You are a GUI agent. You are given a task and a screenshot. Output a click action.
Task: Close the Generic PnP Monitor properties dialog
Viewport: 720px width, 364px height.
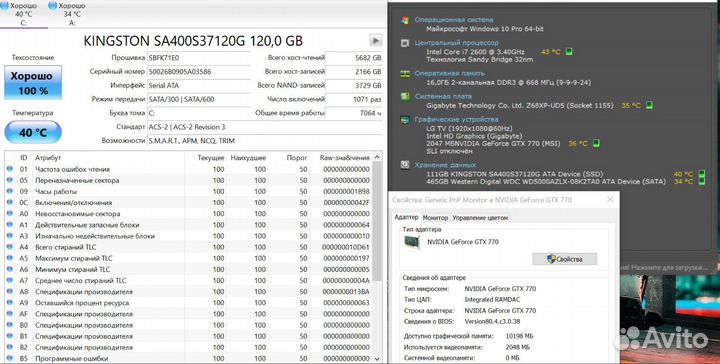[x=610, y=200]
